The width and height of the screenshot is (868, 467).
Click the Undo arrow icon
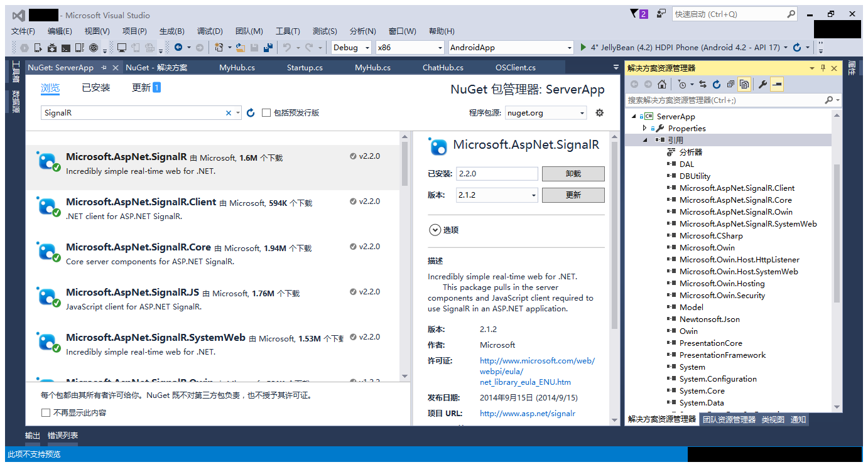pyautogui.click(x=286, y=48)
